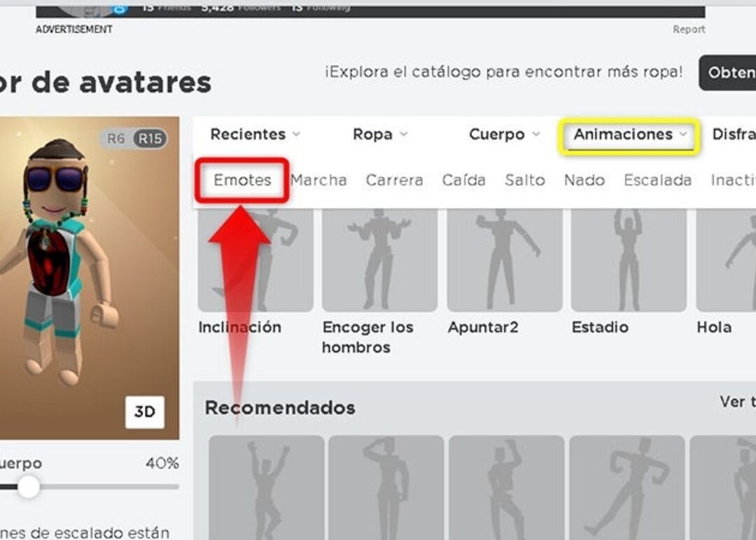Switch to the Marcha animation tab

[318, 180]
